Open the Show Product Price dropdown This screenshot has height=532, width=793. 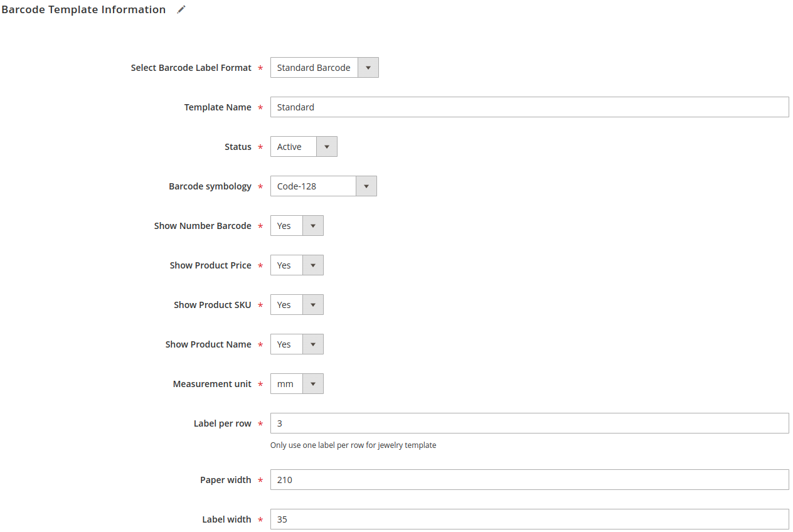[297, 265]
